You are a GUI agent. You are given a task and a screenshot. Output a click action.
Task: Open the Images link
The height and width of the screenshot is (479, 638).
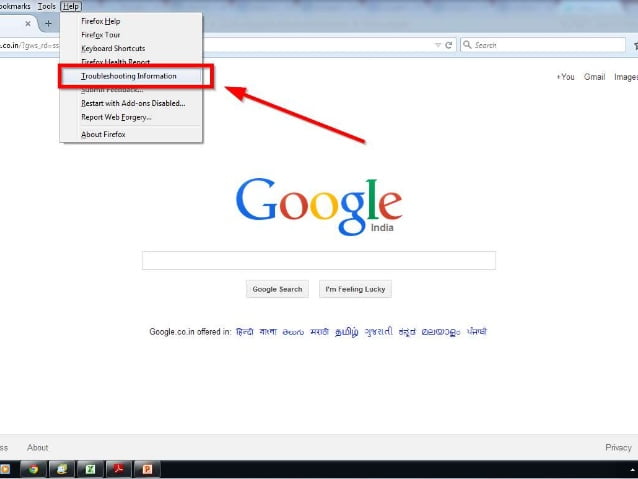click(626, 77)
